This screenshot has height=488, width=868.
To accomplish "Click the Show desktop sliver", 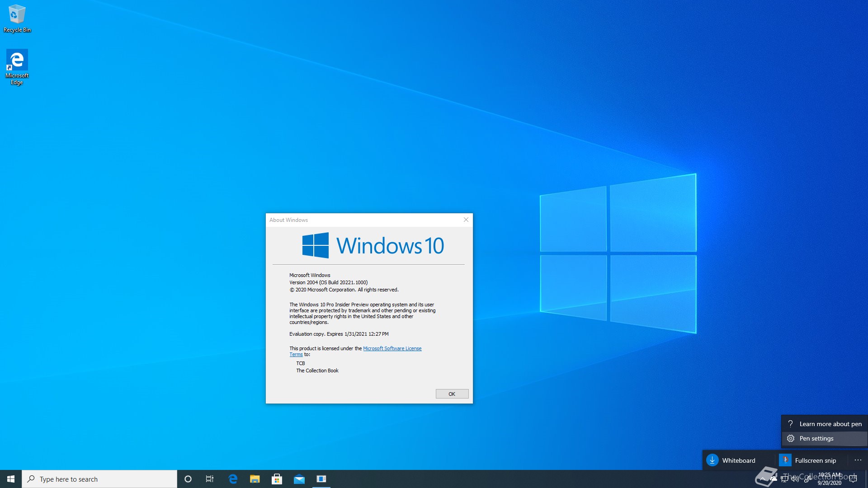I will (866, 479).
